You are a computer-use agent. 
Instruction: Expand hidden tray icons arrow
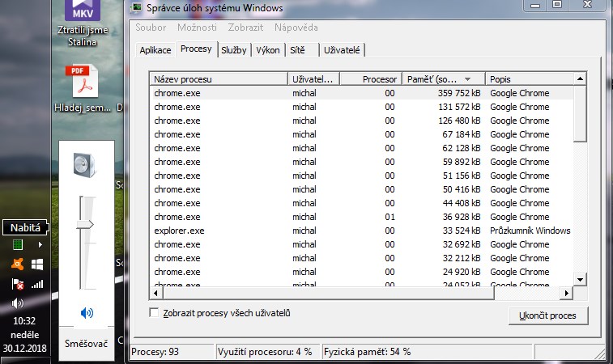(40, 245)
